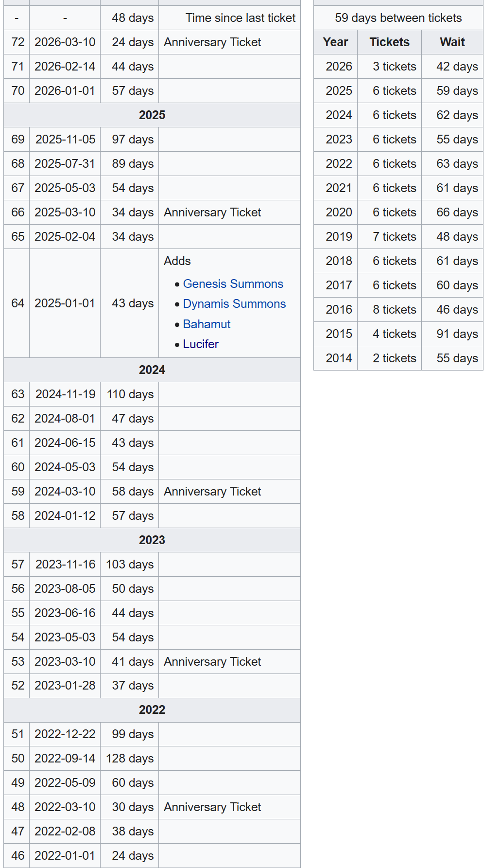Click date cell 2025-05-03
This screenshot has width=500, height=868.
click(x=65, y=188)
